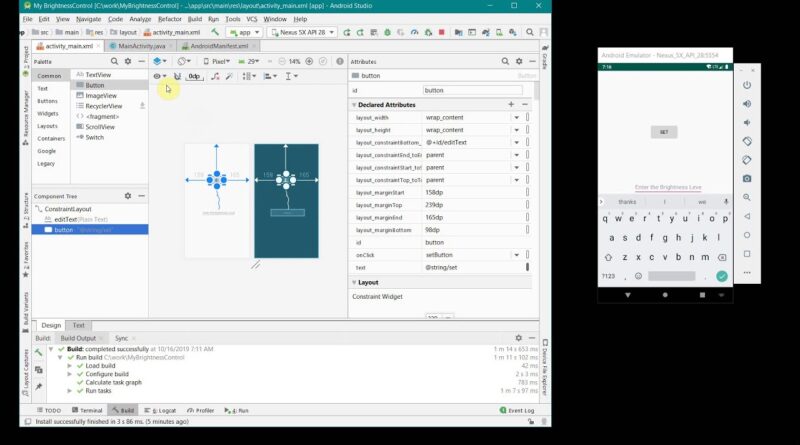Image resolution: width=800 pixels, height=445 pixels.
Task: Open onClick value dropdown arrow
Action: point(516,255)
